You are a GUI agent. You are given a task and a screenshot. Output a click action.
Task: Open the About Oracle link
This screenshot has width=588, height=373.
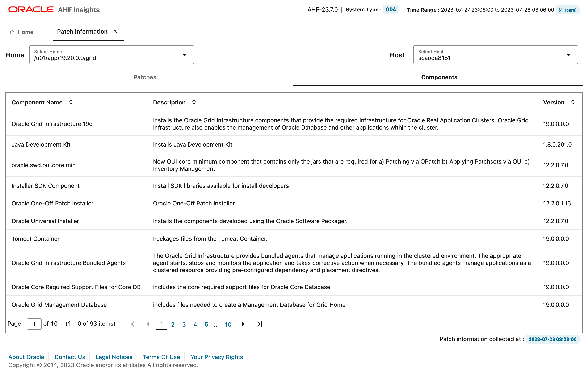(x=26, y=357)
